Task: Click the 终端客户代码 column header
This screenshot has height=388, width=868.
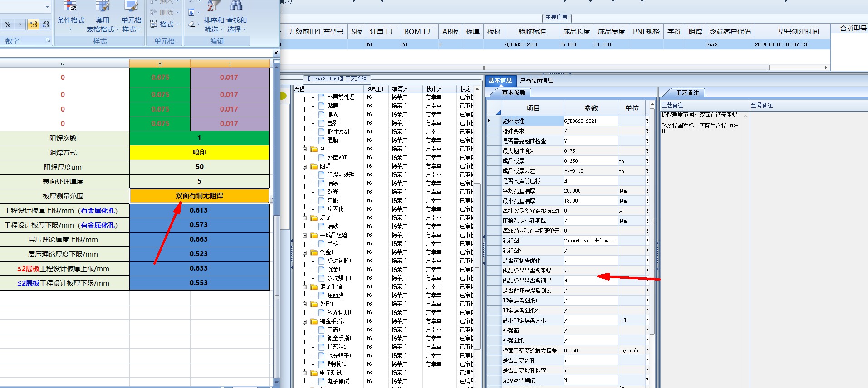Action: click(x=730, y=31)
